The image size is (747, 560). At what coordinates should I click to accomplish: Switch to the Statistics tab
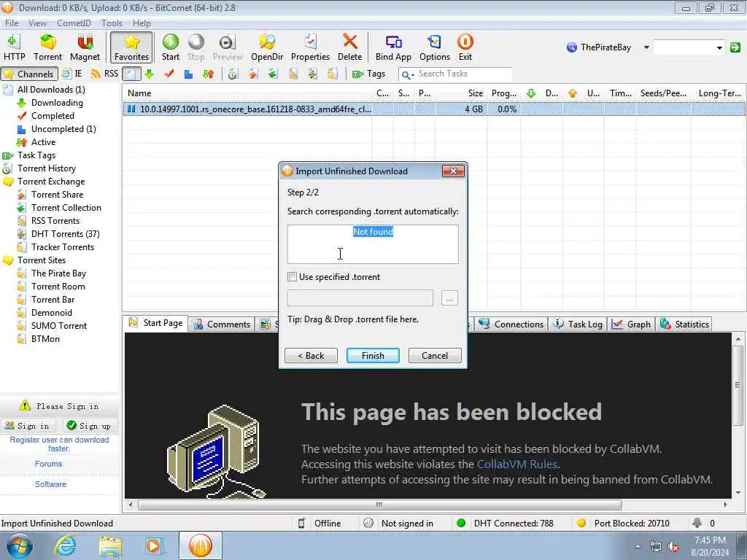tap(685, 324)
